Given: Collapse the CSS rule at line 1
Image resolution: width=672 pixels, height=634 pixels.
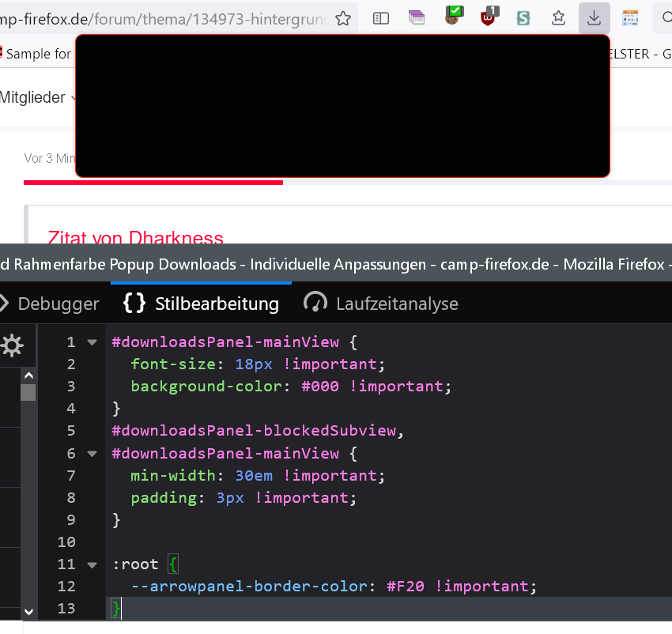Looking at the screenshot, I should (92, 342).
